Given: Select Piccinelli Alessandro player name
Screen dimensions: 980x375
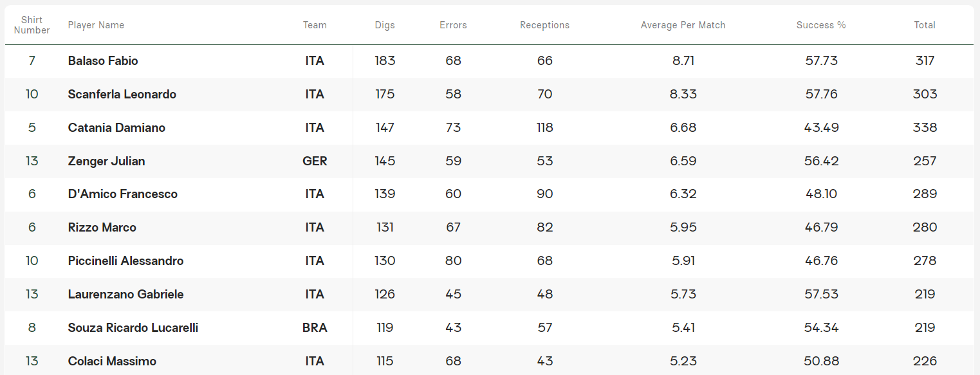Looking at the screenshot, I should tap(125, 261).
